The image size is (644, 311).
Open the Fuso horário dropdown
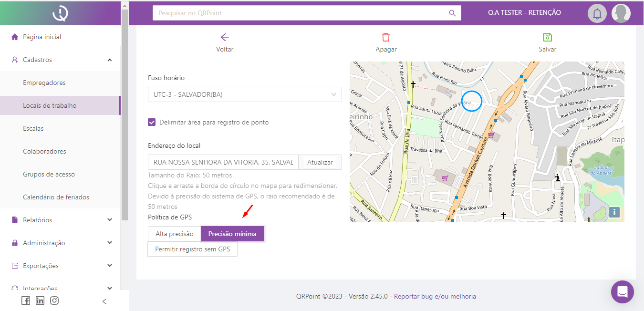coord(245,94)
